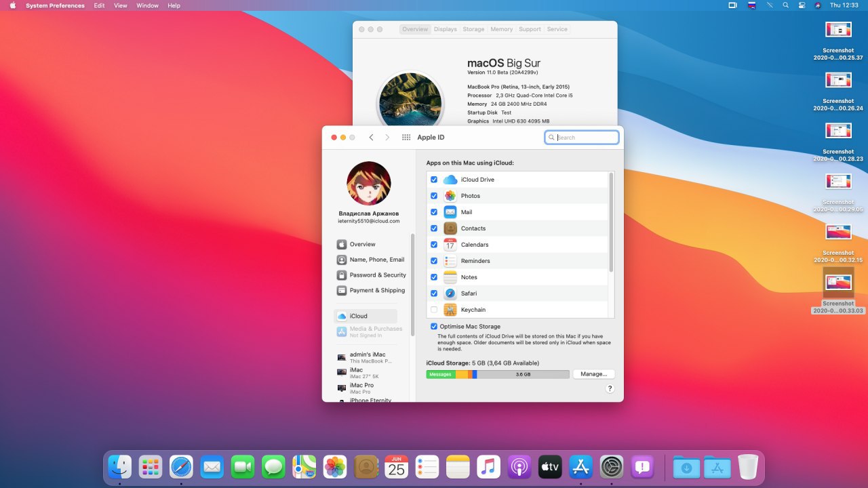Open Downloads folder stack in dock

pyautogui.click(x=686, y=466)
